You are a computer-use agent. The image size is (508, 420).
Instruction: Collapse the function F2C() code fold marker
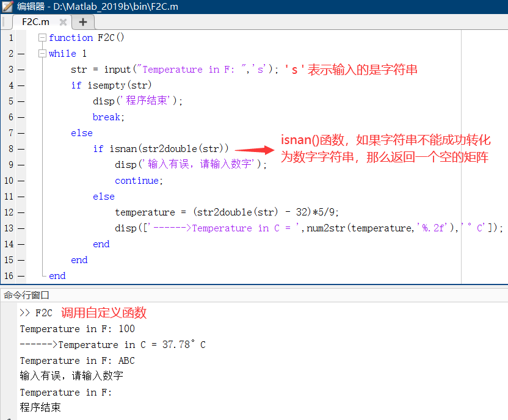pyautogui.click(x=41, y=37)
